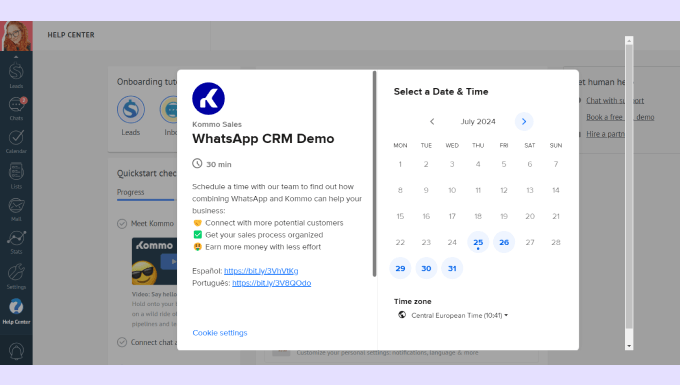
Task: Select July 30 in the calendar
Action: point(426,268)
